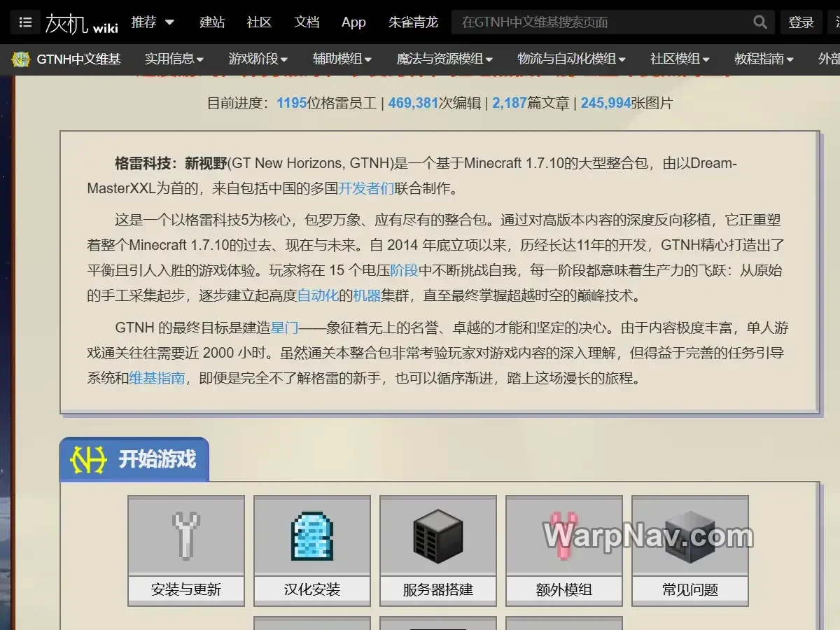The height and width of the screenshot is (630, 840).
Task: Expand the 实用信息 menu
Action: (174, 59)
